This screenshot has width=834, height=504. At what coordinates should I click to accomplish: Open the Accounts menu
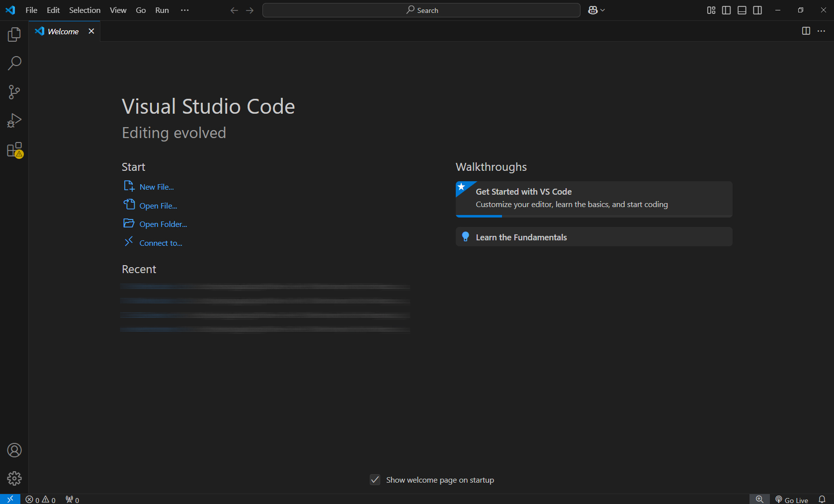tap(14, 450)
